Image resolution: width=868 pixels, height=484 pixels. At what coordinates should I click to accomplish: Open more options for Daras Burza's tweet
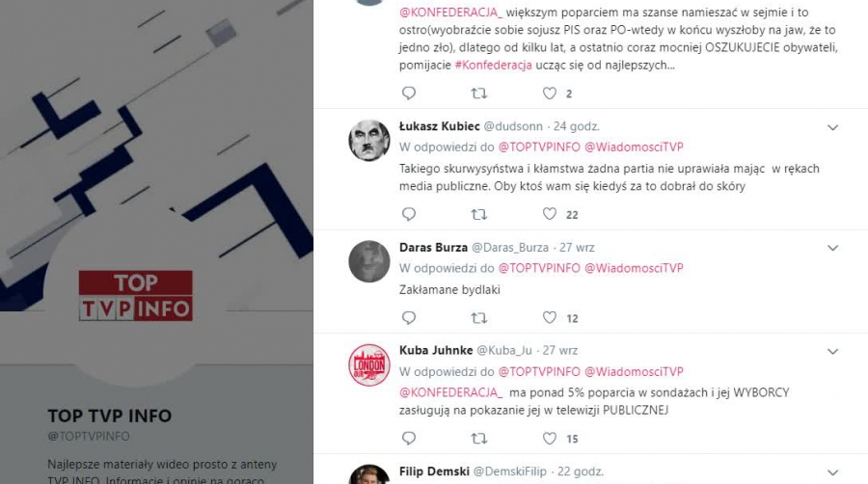832,248
